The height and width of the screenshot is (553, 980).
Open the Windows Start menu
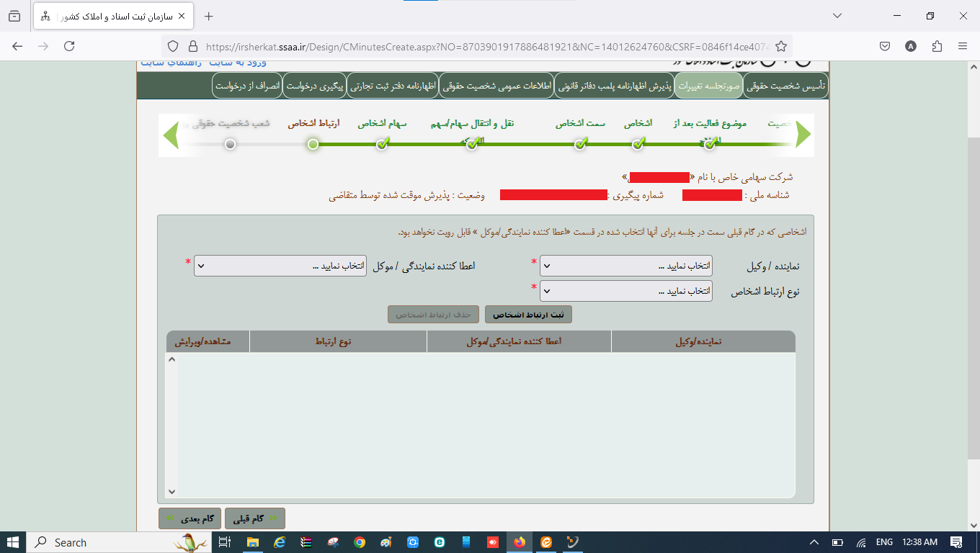tap(13, 542)
